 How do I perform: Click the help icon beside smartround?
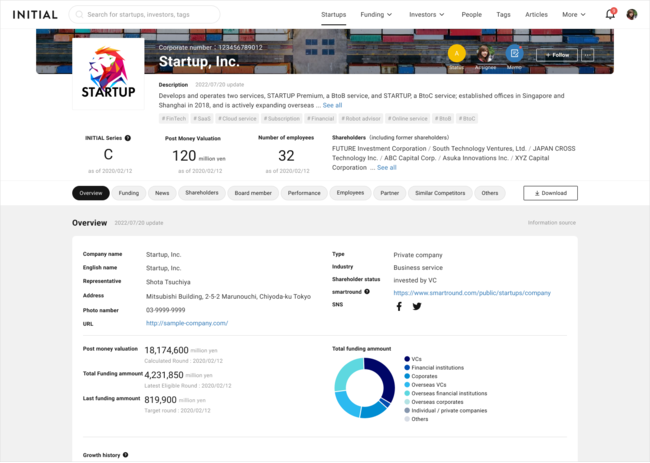(367, 292)
